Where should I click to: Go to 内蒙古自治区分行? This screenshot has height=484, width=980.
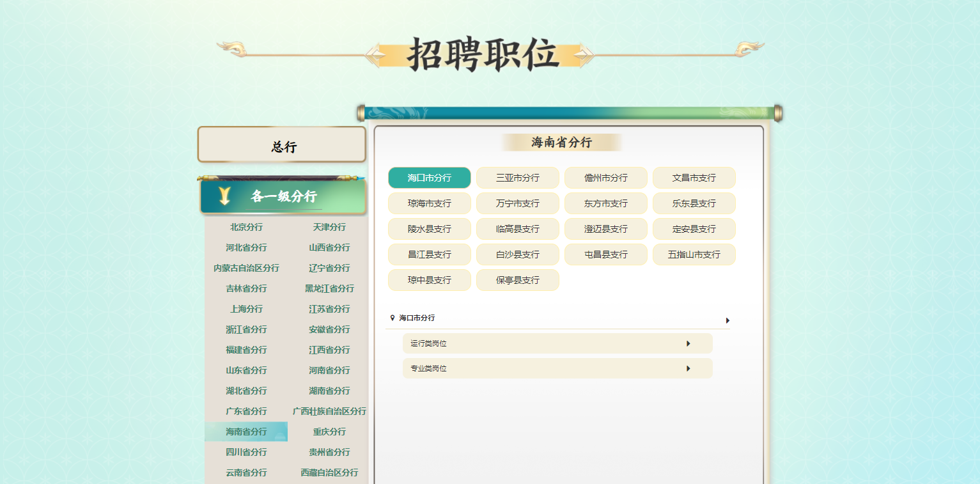(x=246, y=268)
